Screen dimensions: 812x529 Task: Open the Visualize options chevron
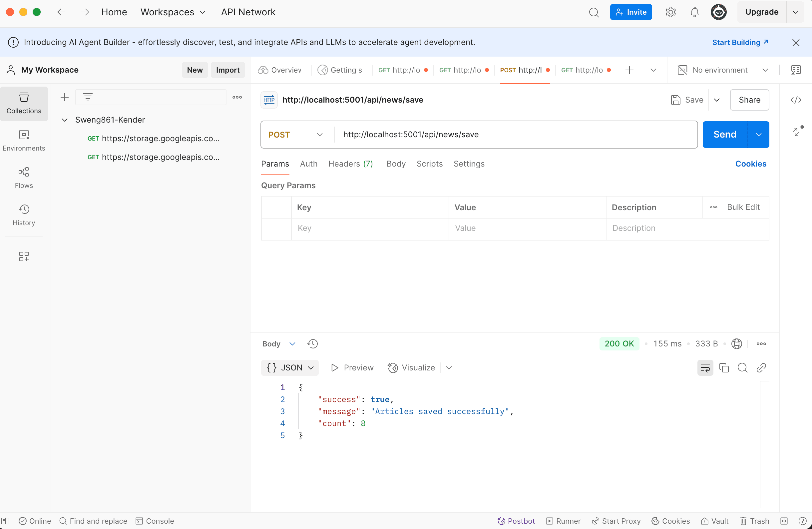(x=449, y=368)
